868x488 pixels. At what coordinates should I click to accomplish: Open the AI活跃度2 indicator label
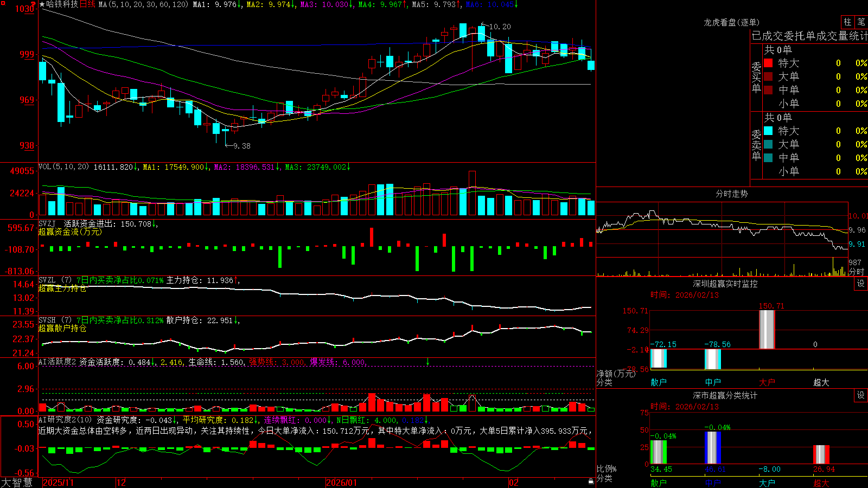tap(58, 362)
